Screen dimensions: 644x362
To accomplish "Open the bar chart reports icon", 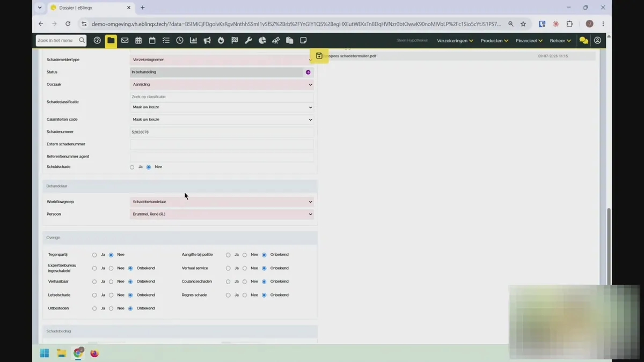I will click(x=193, y=40).
